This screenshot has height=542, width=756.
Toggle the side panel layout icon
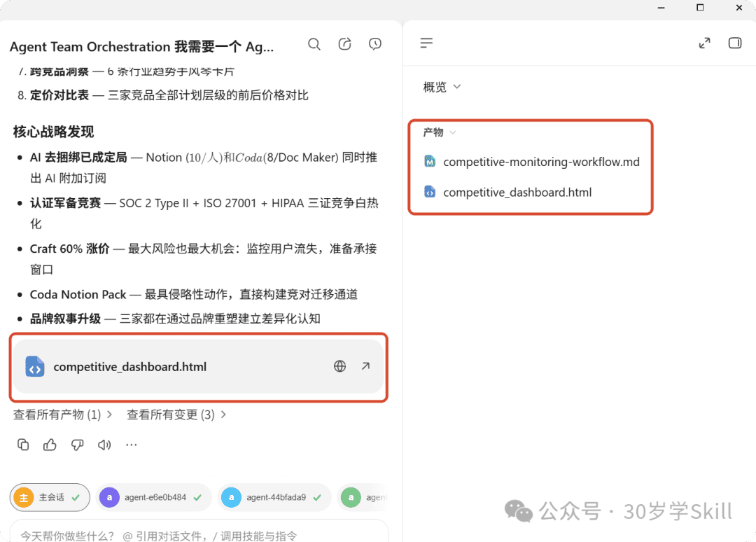click(735, 43)
